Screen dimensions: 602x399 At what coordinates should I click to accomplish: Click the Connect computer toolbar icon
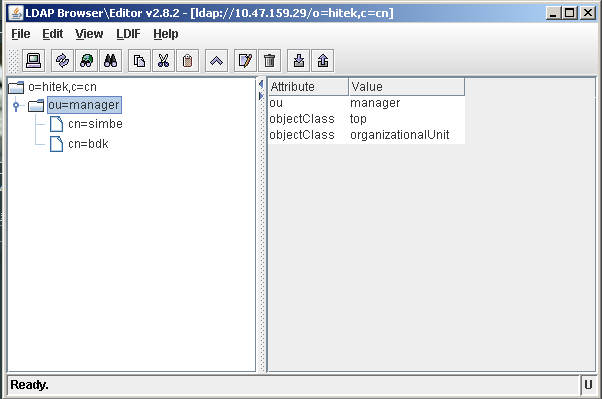[x=33, y=61]
